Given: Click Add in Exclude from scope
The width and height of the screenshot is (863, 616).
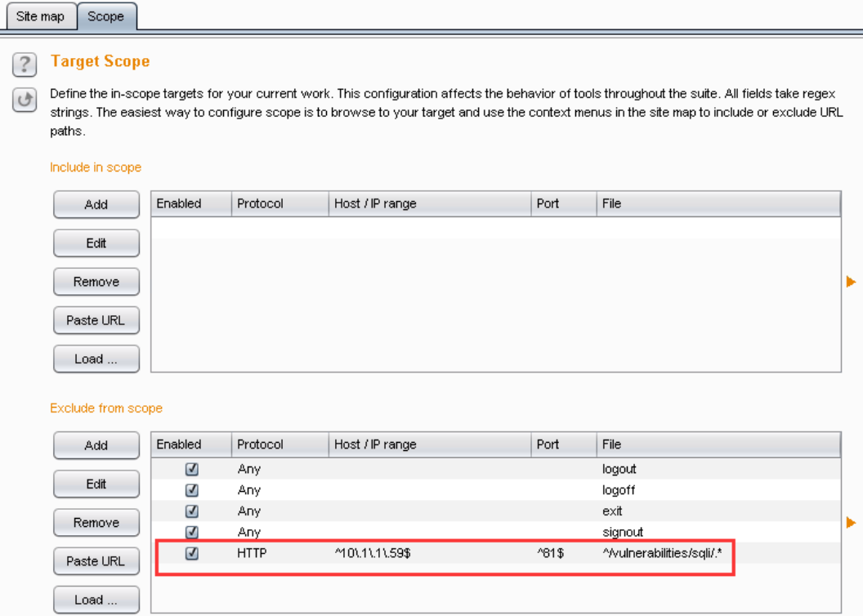Looking at the screenshot, I should pos(96,445).
